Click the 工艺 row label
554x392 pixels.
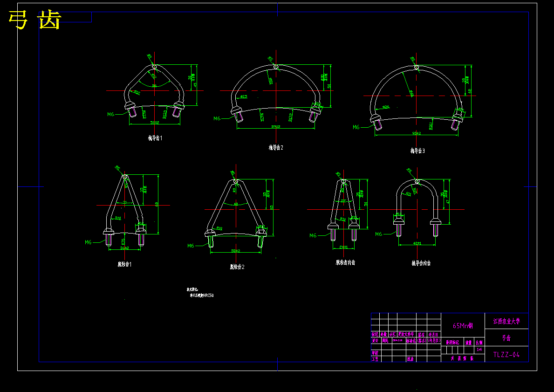(375, 359)
